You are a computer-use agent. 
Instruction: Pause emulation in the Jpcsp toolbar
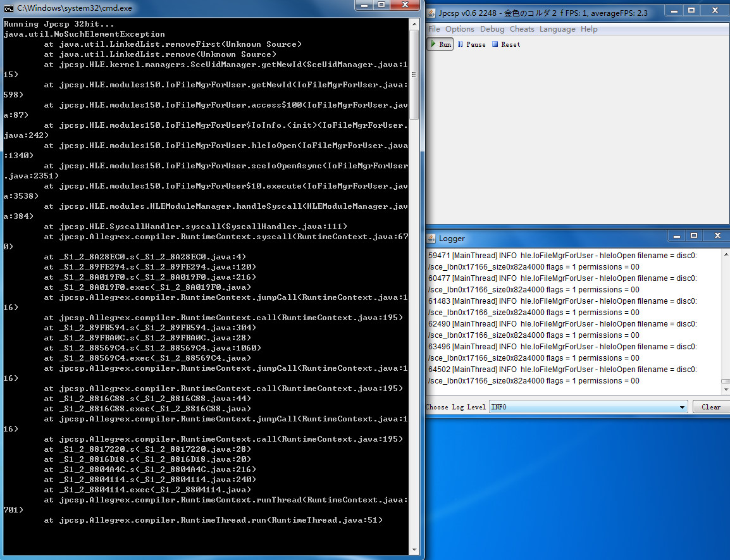pyautogui.click(x=471, y=44)
